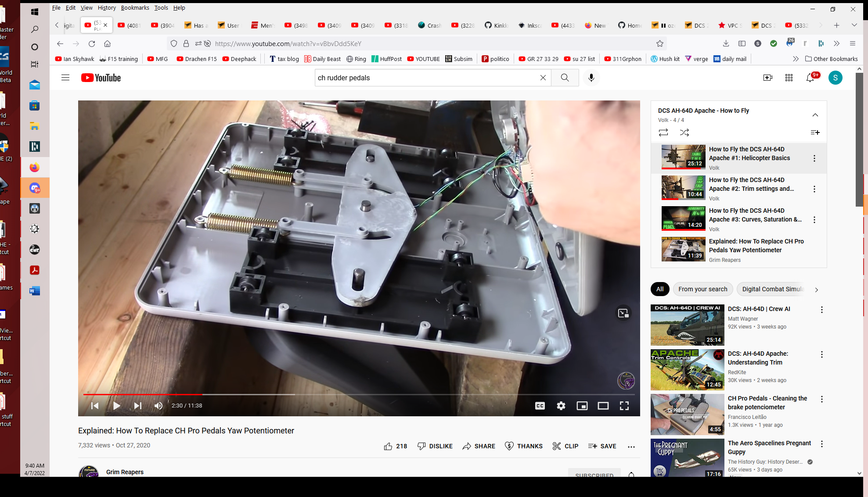Like the video
Viewport: 868px width, 497px height.
pos(395,446)
